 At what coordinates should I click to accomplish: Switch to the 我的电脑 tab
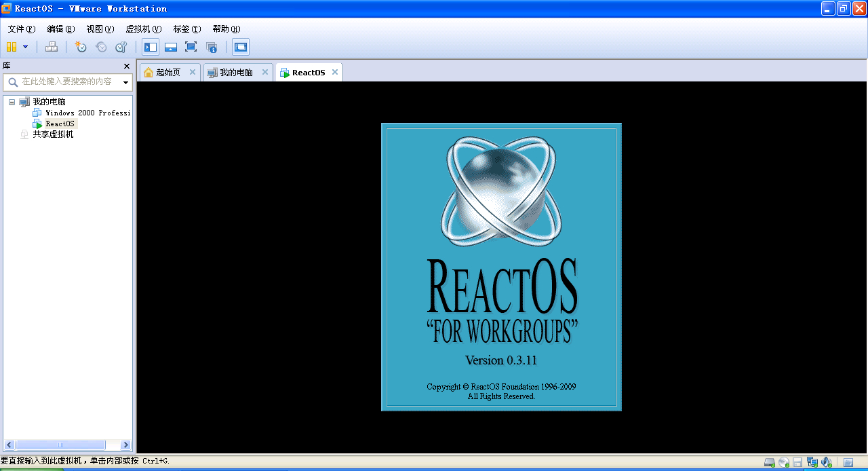click(x=237, y=73)
